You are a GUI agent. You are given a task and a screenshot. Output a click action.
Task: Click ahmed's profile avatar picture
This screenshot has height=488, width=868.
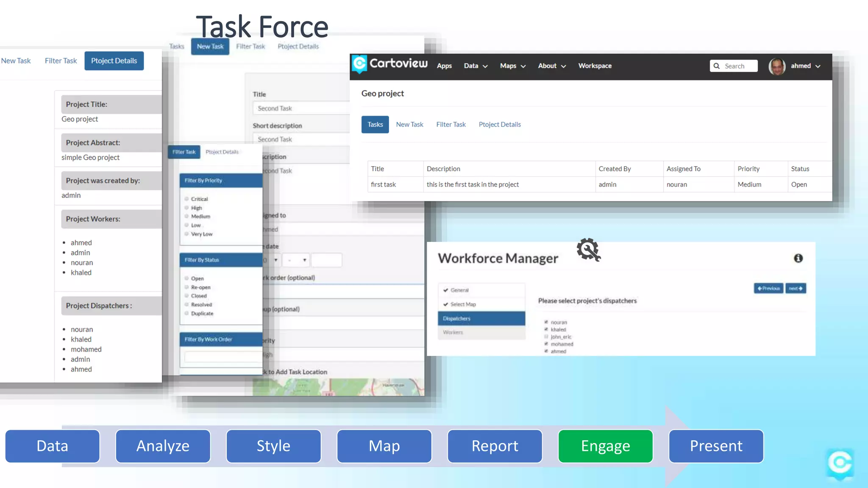(x=777, y=67)
